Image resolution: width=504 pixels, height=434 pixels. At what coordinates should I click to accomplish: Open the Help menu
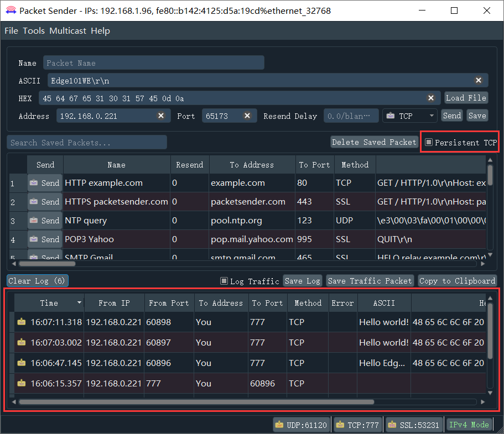point(100,31)
